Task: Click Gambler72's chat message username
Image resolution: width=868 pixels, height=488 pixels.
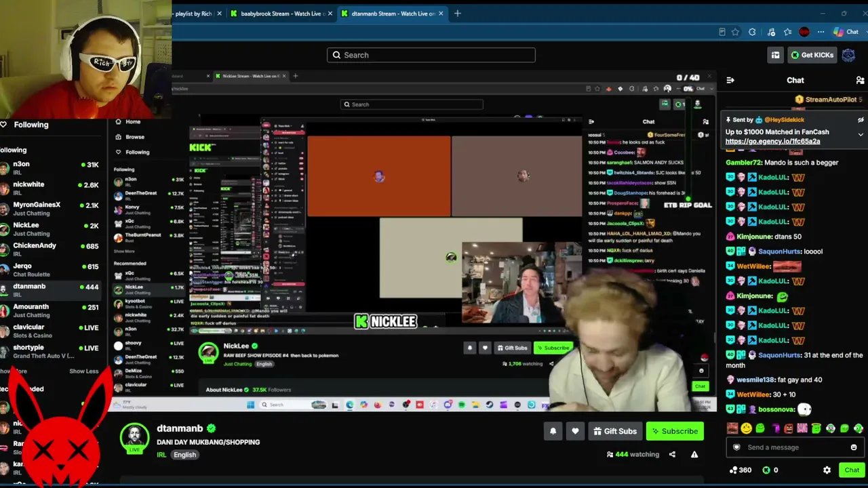Action: tap(744, 163)
